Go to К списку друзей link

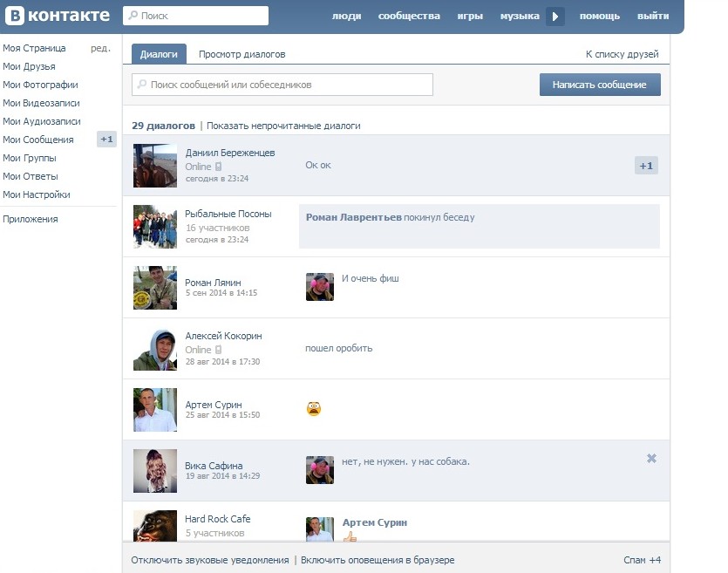coord(622,54)
